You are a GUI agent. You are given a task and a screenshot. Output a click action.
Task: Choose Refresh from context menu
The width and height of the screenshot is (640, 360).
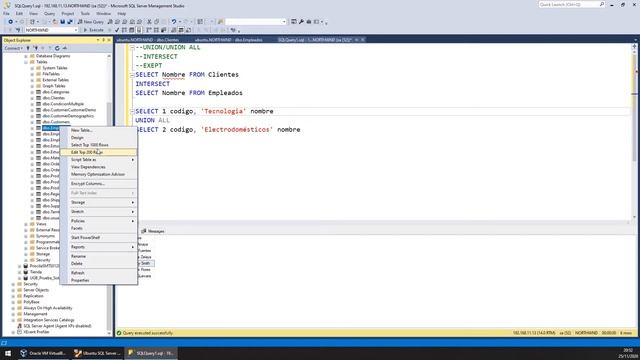tap(98, 273)
